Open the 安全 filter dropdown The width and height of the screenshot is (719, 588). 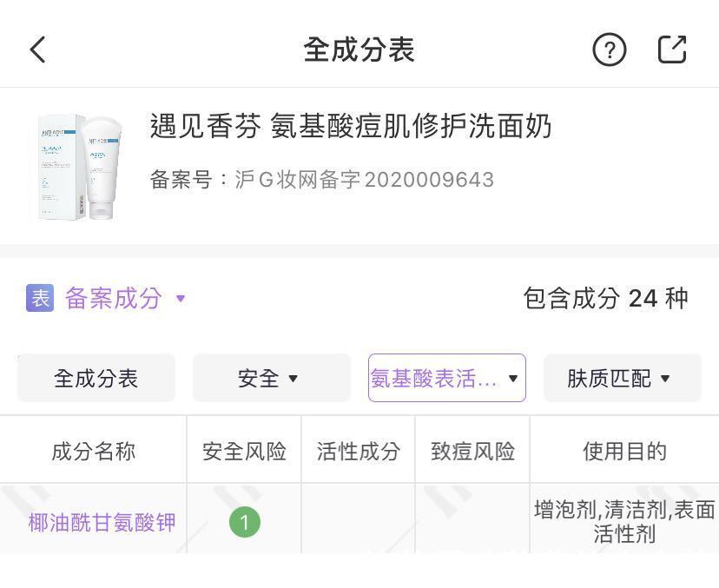point(271,378)
